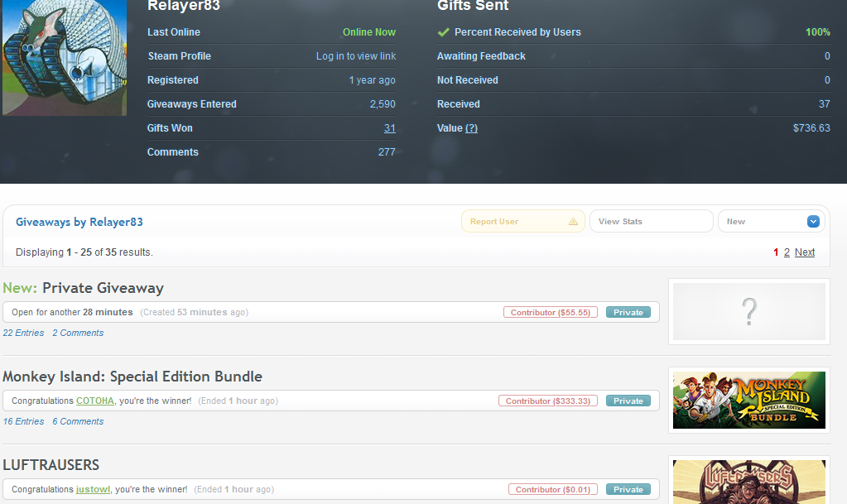Click the Giveaways Entered value 2,590

pyautogui.click(x=383, y=104)
